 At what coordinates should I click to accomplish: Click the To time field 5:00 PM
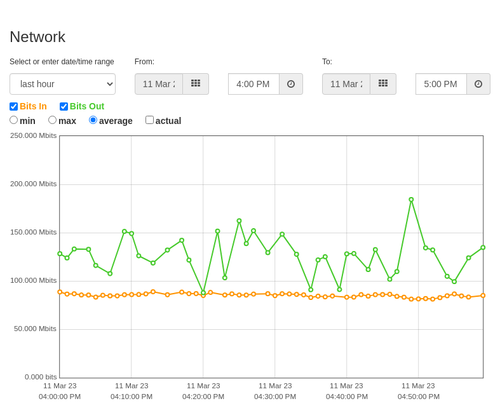[x=441, y=84]
